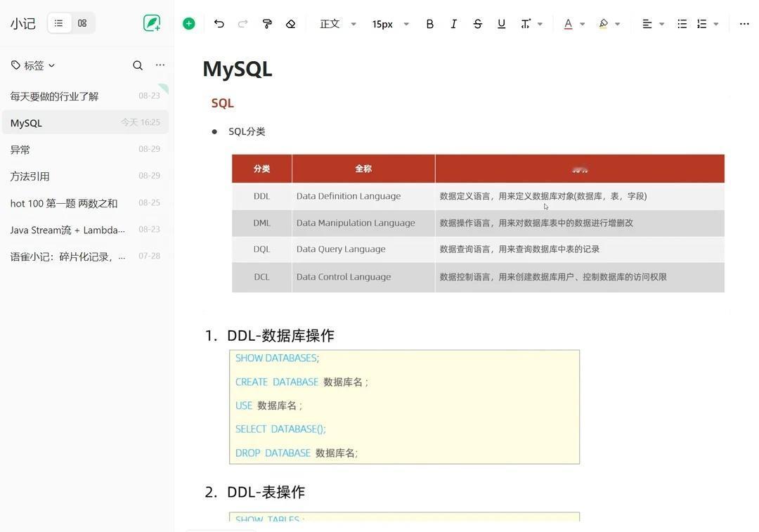The height and width of the screenshot is (532, 759).
Task: Apply the font color A button
Action: (569, 24)
